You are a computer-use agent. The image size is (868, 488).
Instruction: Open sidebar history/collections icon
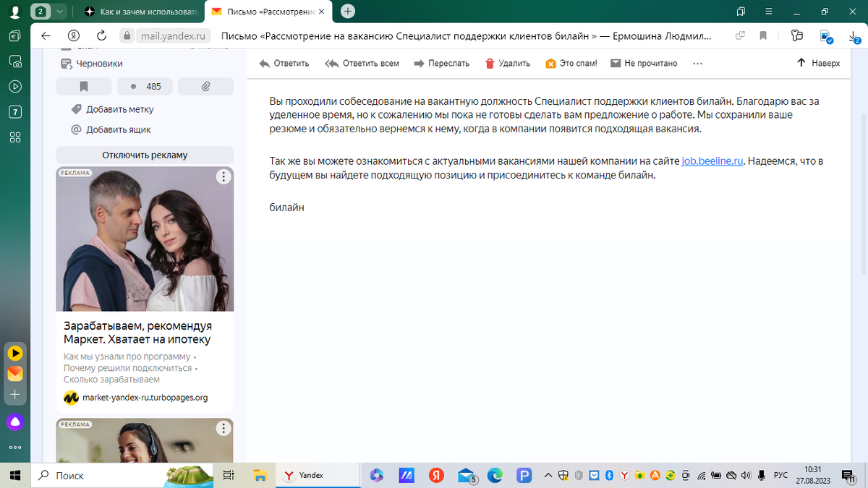tap(15, 36)
